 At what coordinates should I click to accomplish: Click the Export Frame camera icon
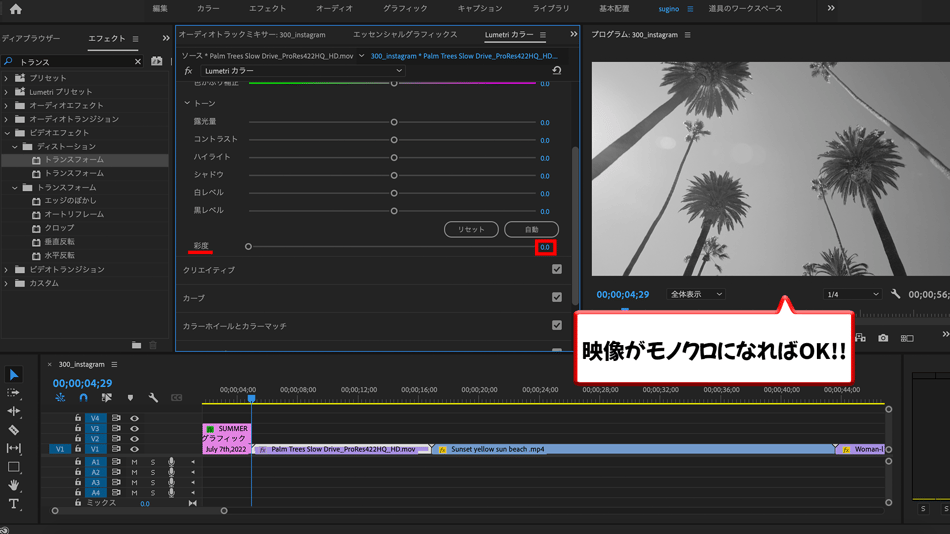[883, 338]
